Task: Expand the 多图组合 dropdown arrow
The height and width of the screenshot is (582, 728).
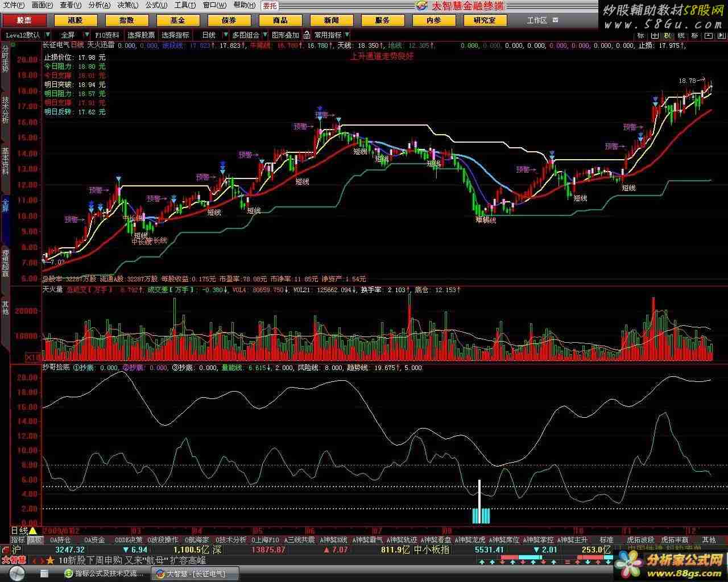Action: coord(265,35)
